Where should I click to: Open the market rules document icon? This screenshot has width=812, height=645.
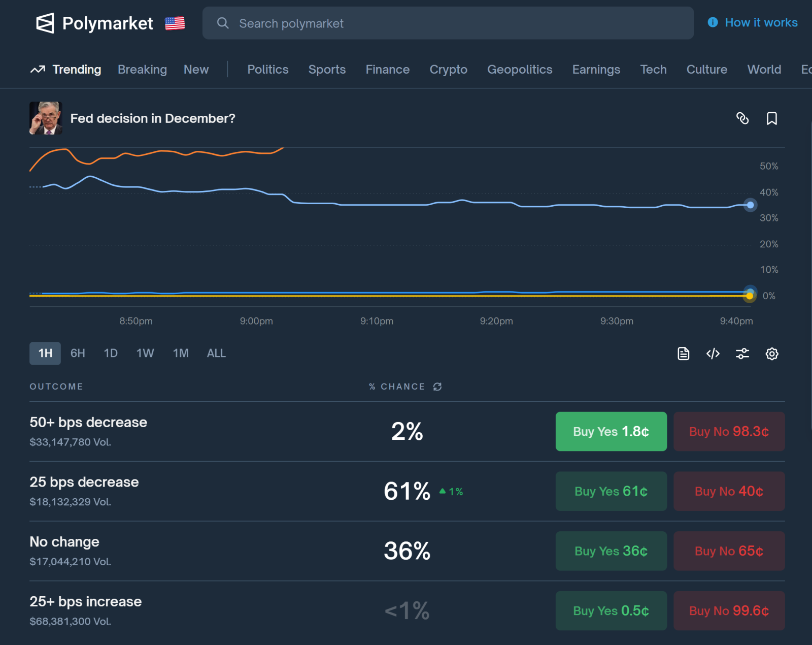684,353
